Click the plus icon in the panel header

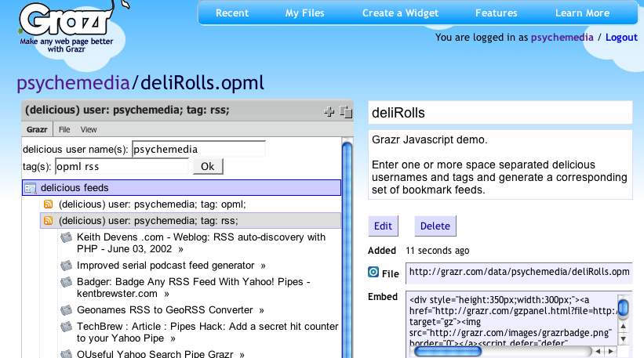pos(329,111)
